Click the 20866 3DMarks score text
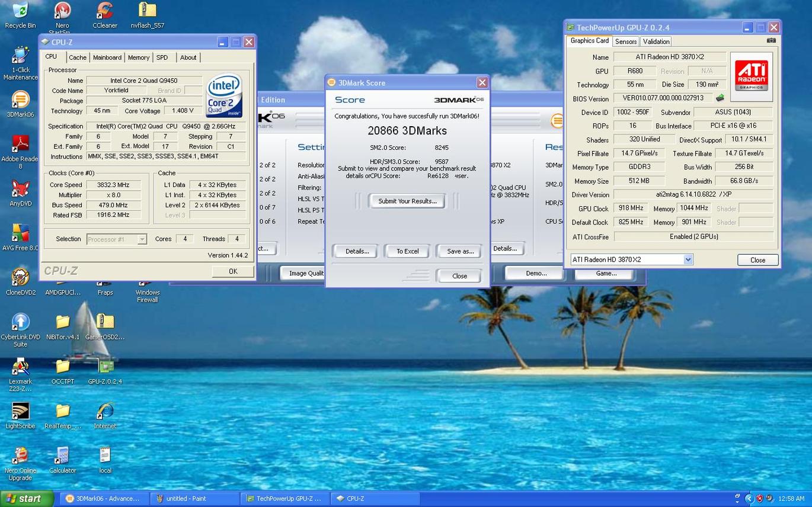The height and width of the screenshot is (507, 812). pyautogui.click(x=407, y=131)
